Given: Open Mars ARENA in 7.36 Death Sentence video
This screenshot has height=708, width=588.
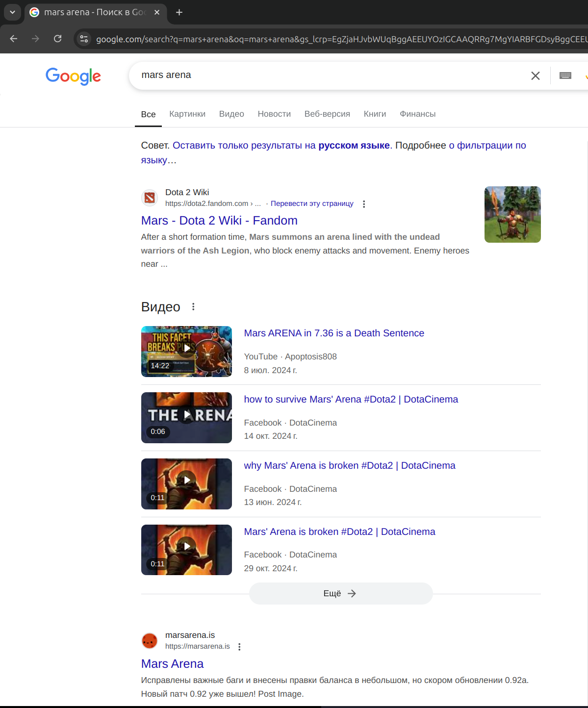Looking at the screenshot, I should tap(334, 333).
